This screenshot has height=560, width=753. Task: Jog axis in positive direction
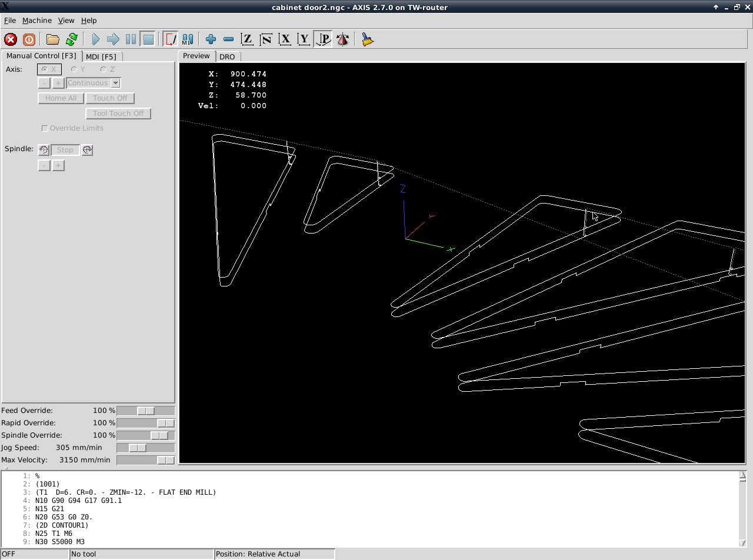click(x=58, y=83)
